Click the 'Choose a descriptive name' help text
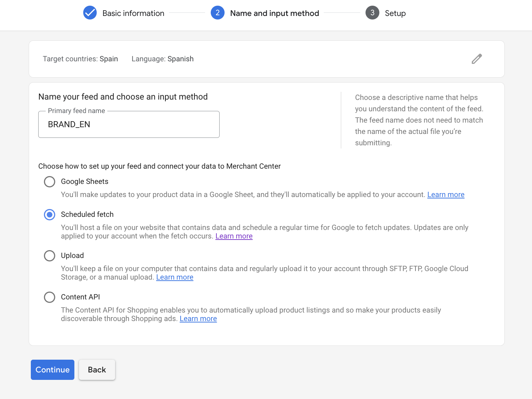532x399 pixels. point(419,120)
